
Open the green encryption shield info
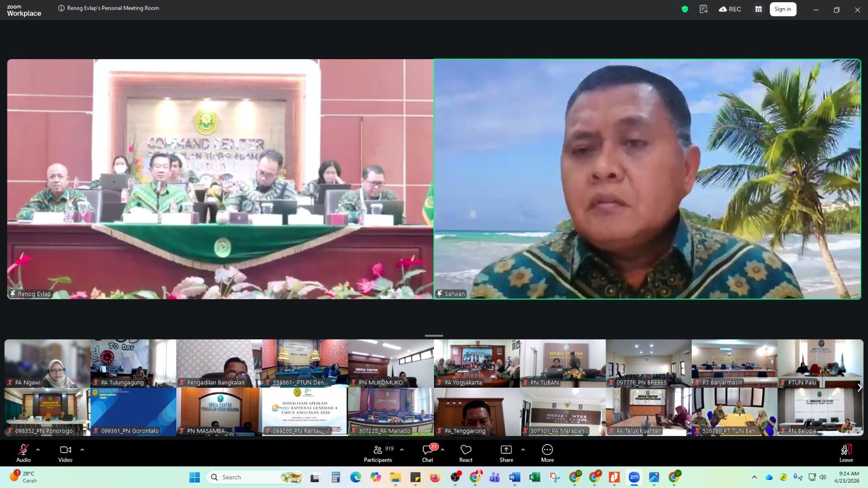(685, 9)
